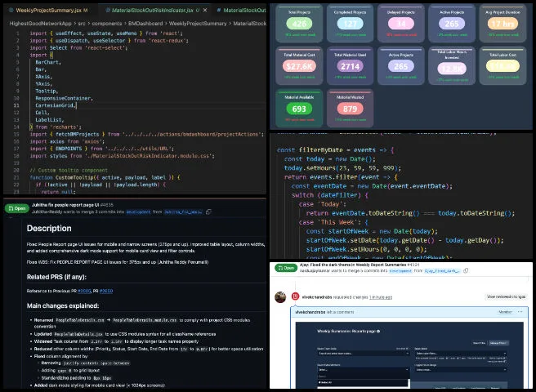Click the development base branch on Ajay's PR
536x392 pixels.
coord(400,270)
